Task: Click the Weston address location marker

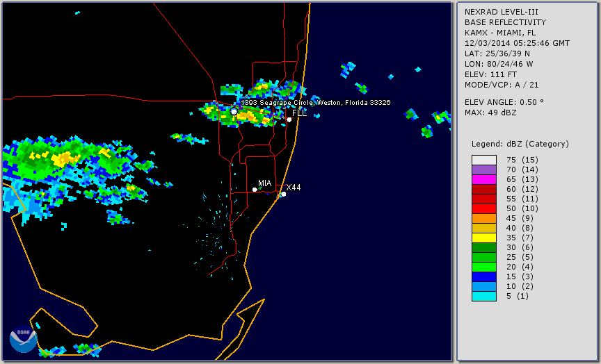Action: pyautogui.click(x=234, y=111)
